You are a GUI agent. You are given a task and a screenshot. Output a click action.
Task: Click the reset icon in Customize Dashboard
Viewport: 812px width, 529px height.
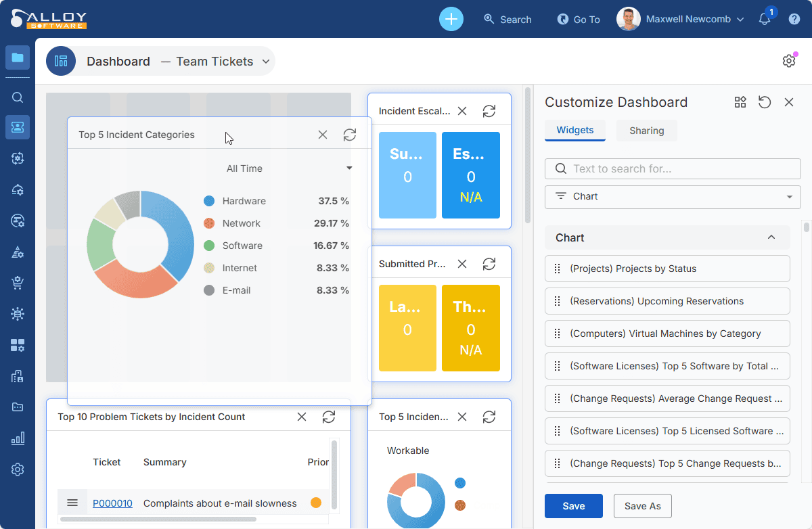[765, 102]
